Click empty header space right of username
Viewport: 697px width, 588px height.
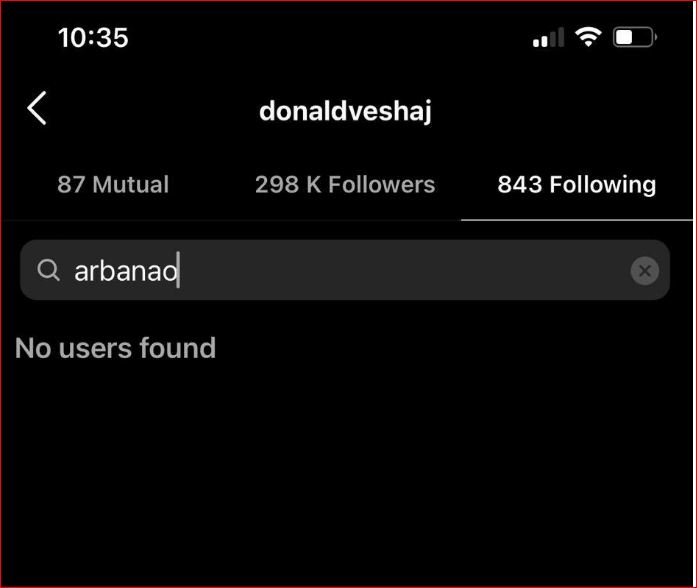pyautogui.click(x=560, y=110)
